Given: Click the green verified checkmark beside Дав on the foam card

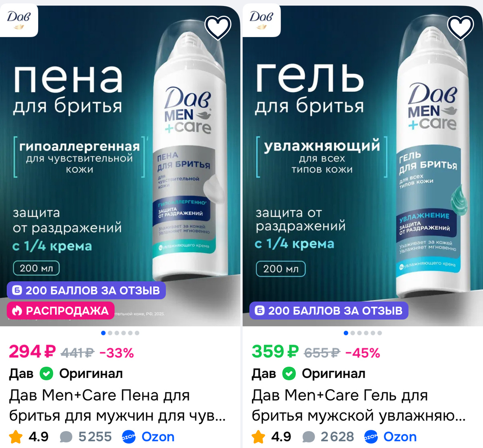Looking at the screenshot, I should pyautogui.click(x=46, y=374).
